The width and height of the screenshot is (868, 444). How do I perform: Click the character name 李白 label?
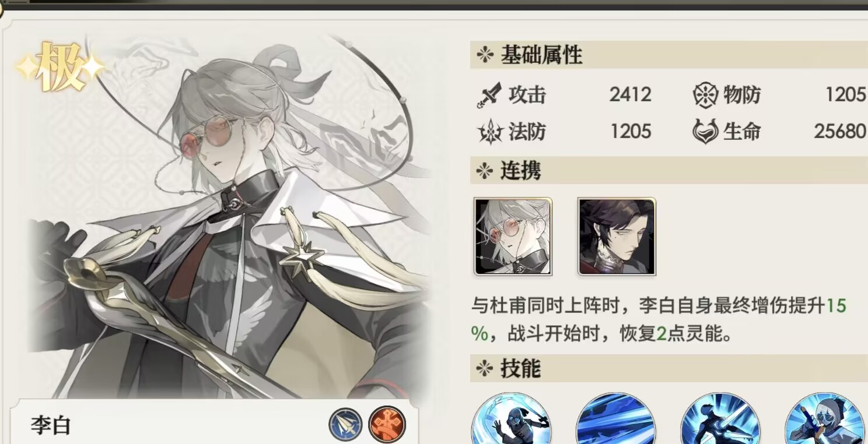coord(51,425)
